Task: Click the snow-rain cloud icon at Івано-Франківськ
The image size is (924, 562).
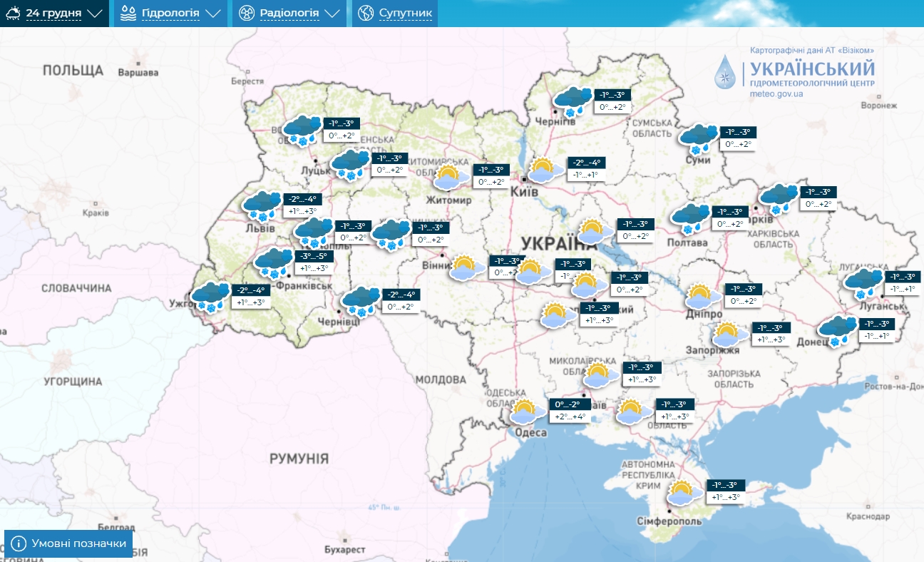Action: tap(274, 263)
